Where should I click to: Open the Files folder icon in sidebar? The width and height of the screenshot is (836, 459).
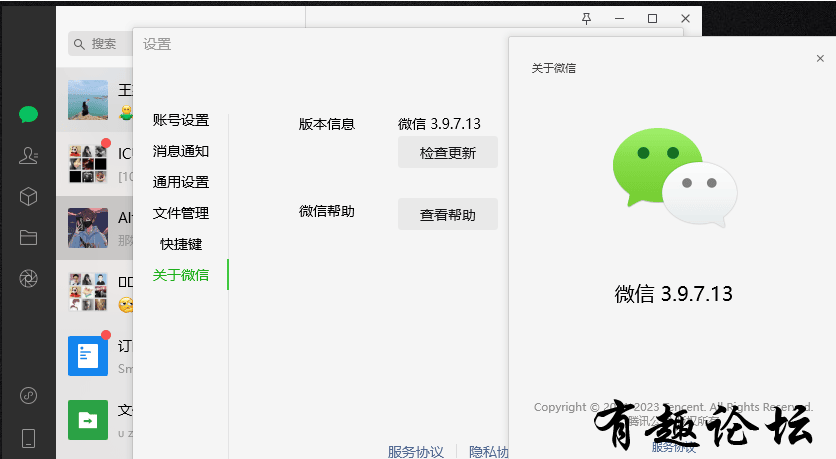(28, 237)
